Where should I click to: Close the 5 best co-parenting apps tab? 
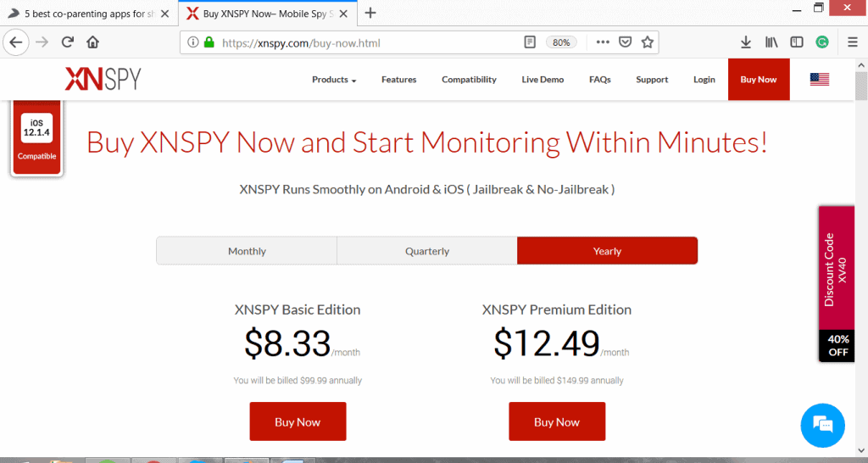(x=165, y=14)
